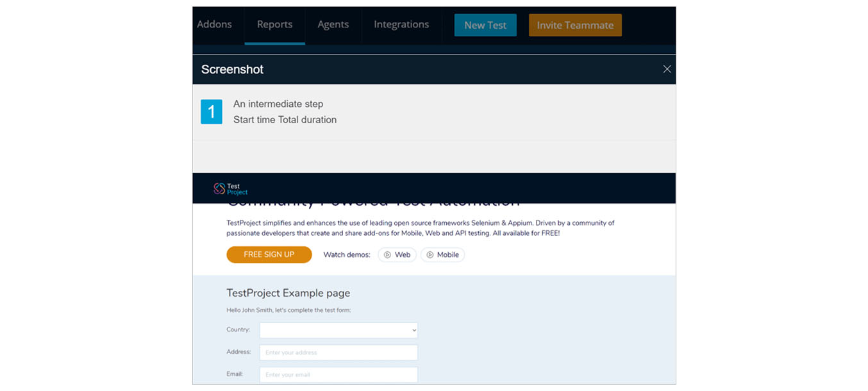Screen dimensions: 868x391
Task: Watch the Web demo
Action: pos(397,254)
